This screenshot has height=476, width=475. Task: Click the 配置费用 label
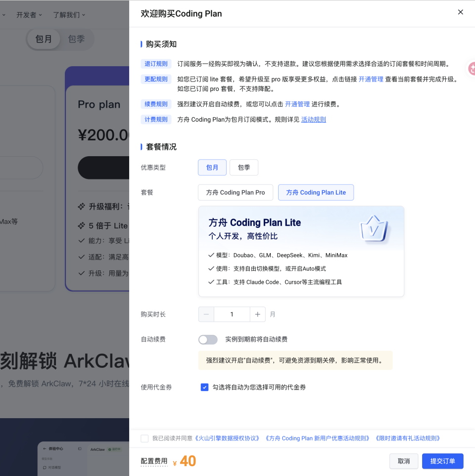coord(154,461)
